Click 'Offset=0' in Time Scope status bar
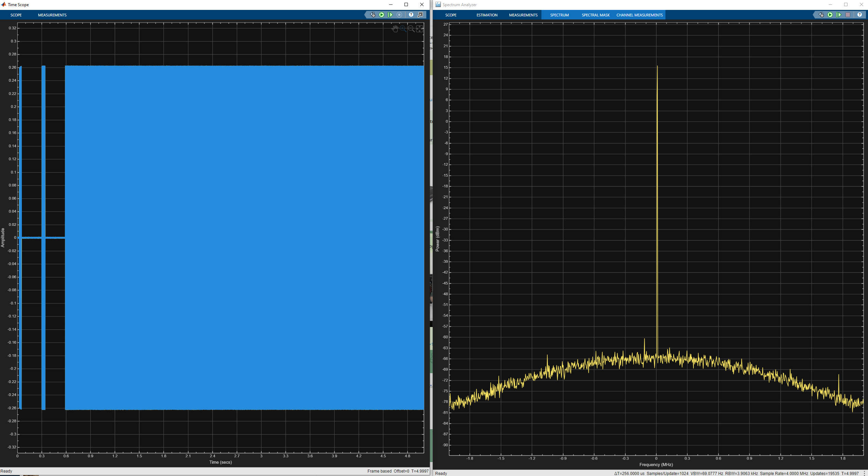 [x=401, y=471]
